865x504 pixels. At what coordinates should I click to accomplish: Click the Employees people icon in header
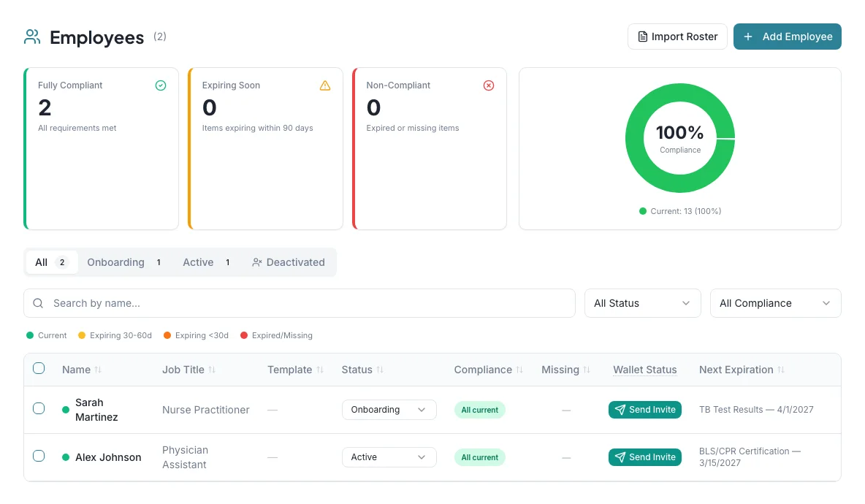(32, 37)
